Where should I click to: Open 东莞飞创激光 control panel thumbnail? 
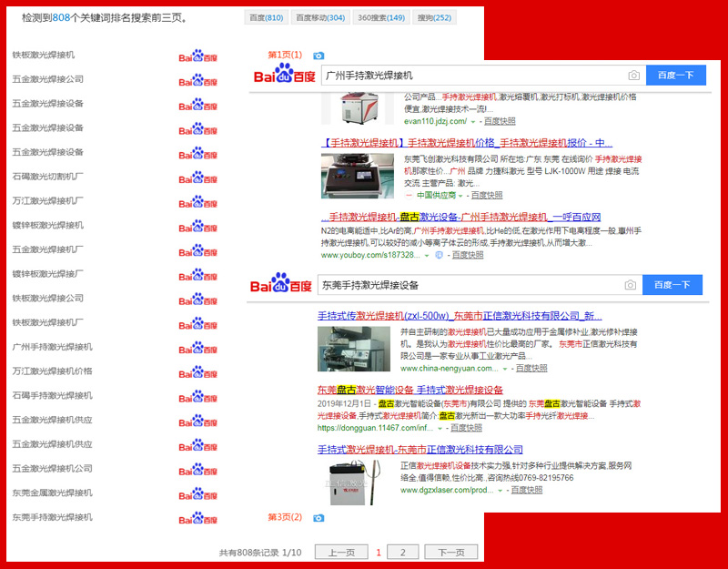358,176
